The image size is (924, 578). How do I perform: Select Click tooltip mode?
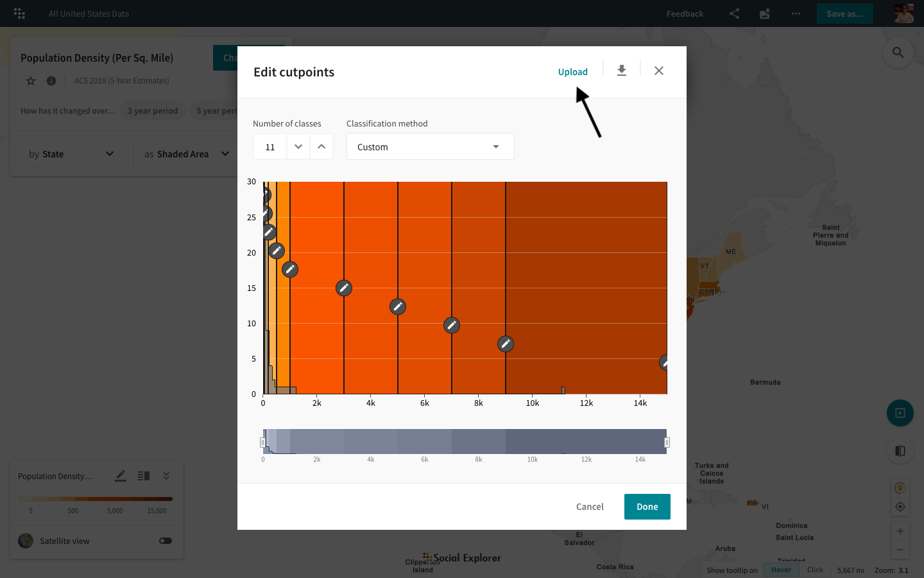pyautogui.click(x=815, y=570)
